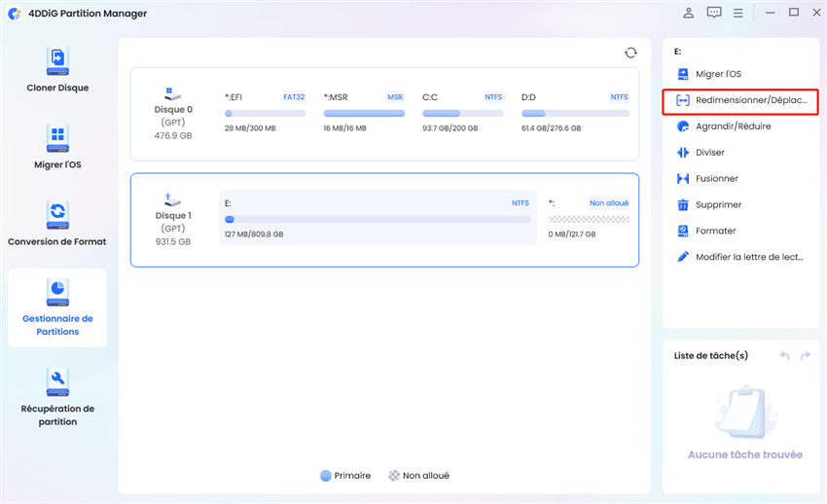Select the E: partition usage bar
The width and height of the screenshot is (827, 504).
point(378,219)
